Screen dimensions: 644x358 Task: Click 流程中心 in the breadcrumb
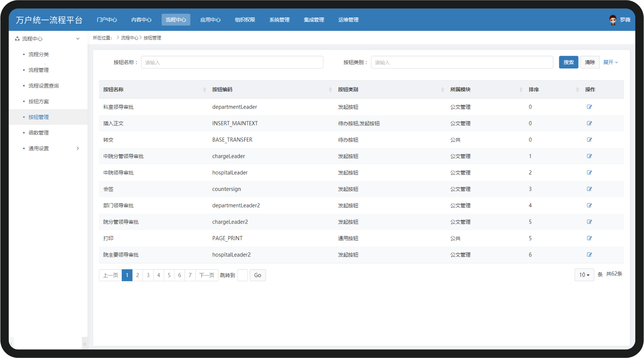(x=129, y=38)
